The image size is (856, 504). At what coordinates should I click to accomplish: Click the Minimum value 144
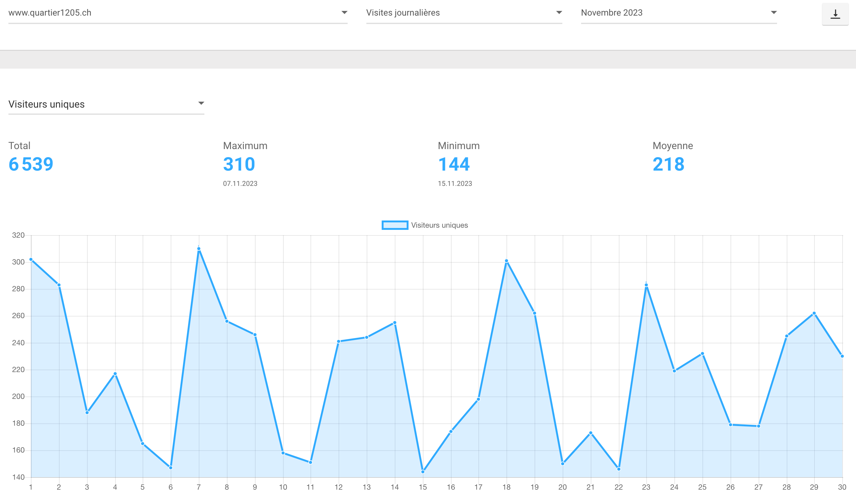(x=454, y=164)
